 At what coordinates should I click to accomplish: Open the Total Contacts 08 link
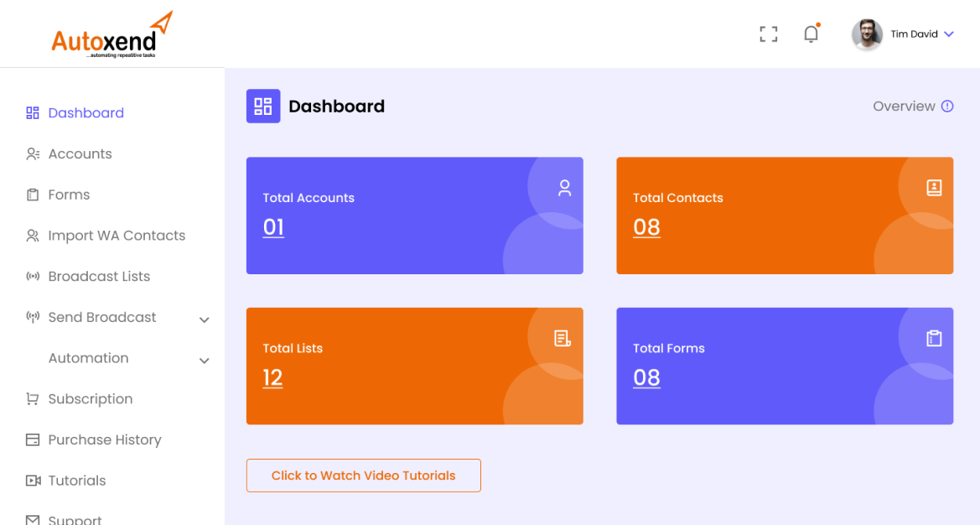[x=646, y=227]
